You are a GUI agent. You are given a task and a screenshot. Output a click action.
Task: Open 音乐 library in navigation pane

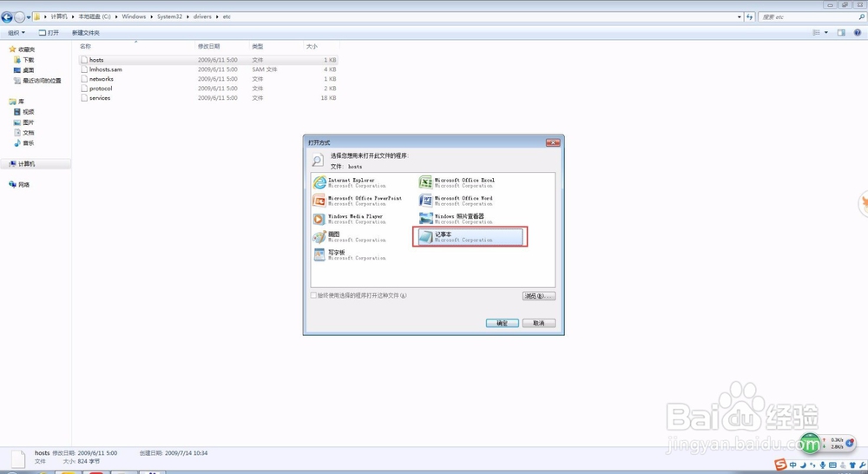(24, 143)
